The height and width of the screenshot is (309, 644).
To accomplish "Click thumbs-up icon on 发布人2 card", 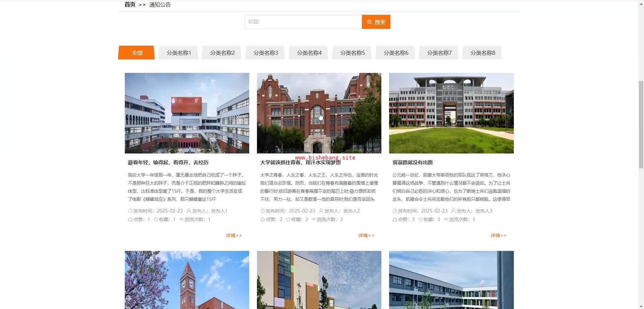I will 263,219.
